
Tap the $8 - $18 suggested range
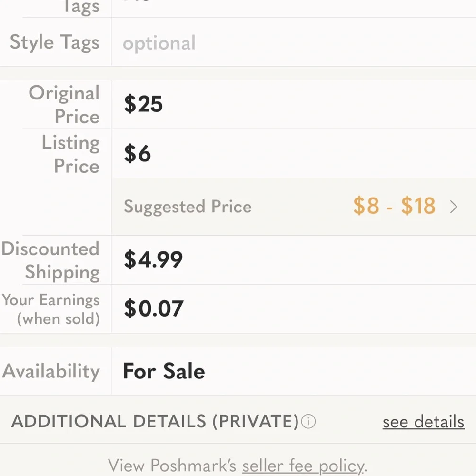394,206
